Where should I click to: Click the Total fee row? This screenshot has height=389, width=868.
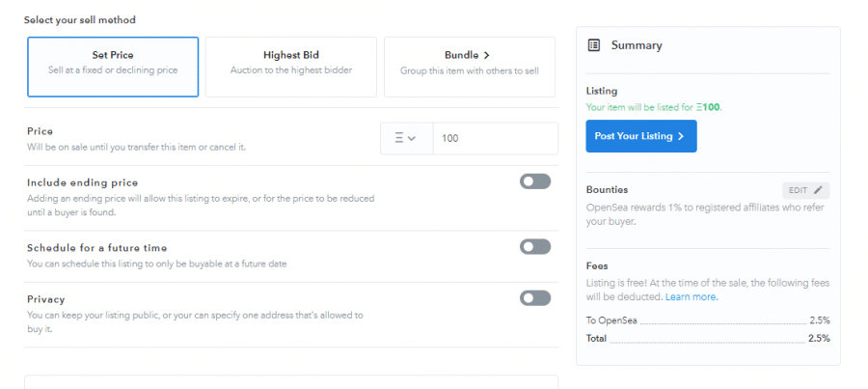click(708, 339)
